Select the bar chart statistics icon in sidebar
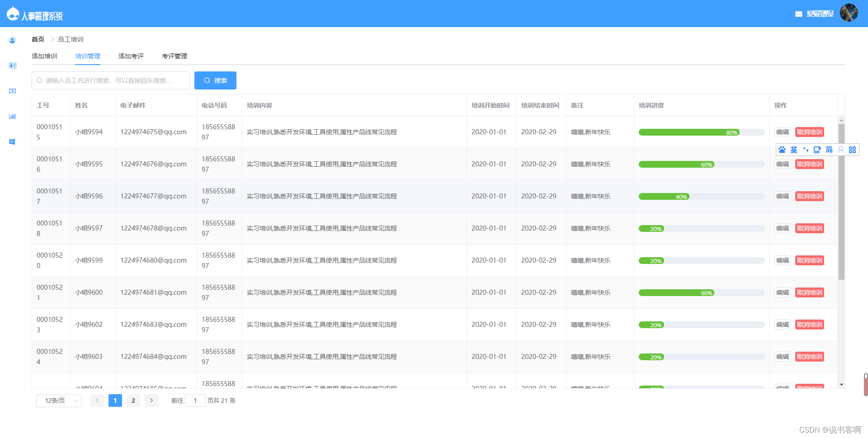The image size is (868, 438). coord(13,116)
